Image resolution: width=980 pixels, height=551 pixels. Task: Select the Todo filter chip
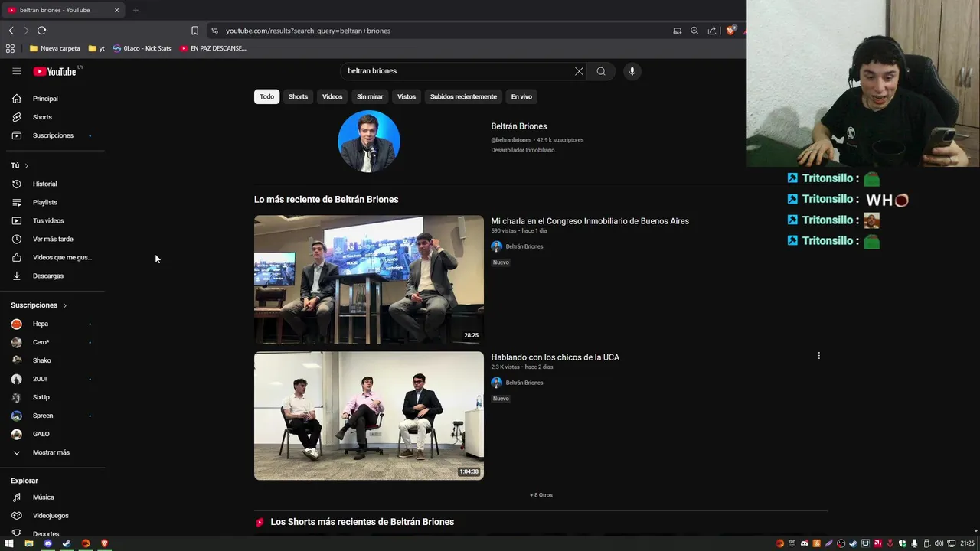click(266, 96)
